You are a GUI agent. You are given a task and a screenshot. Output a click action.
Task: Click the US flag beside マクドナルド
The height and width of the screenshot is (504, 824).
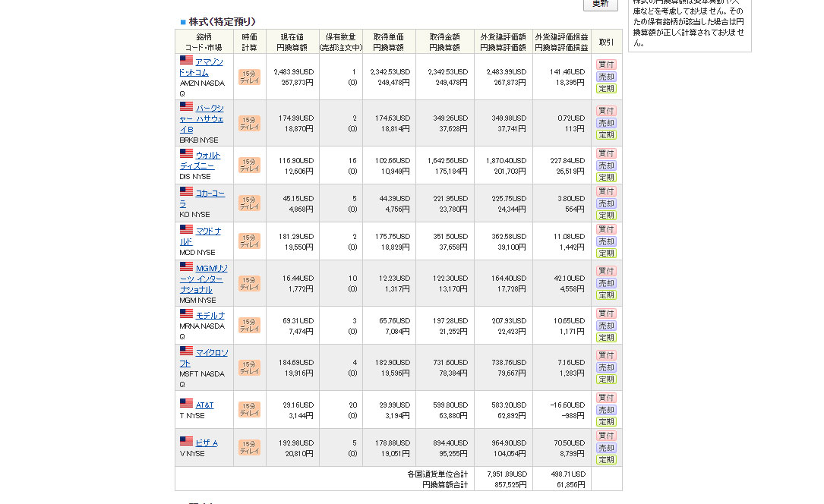(x=186, y=229)
